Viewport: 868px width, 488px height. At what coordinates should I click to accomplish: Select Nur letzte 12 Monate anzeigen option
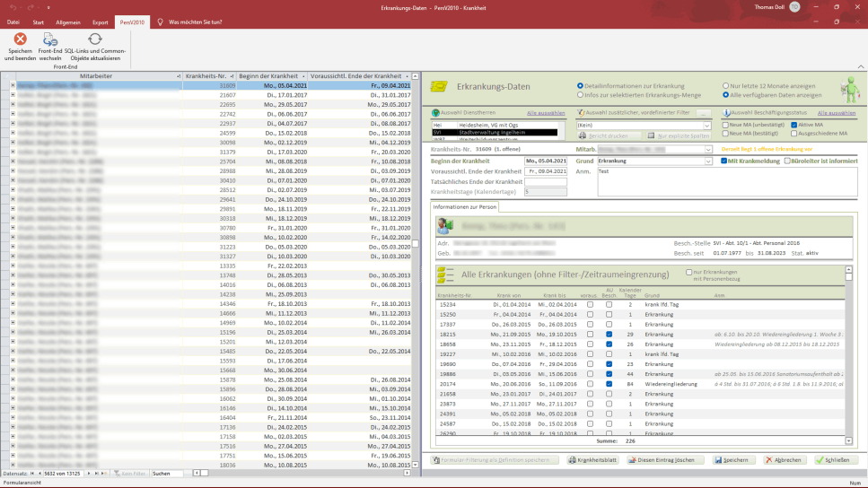726,85
